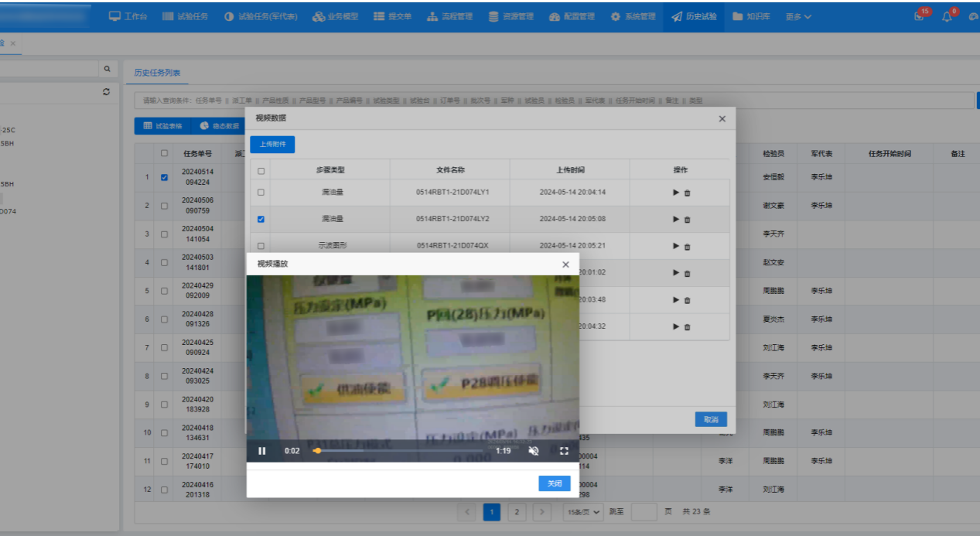Screen dimensions: 980x536
Task: Toggle select-all checkbox in task list header
Action: (164, 153)
